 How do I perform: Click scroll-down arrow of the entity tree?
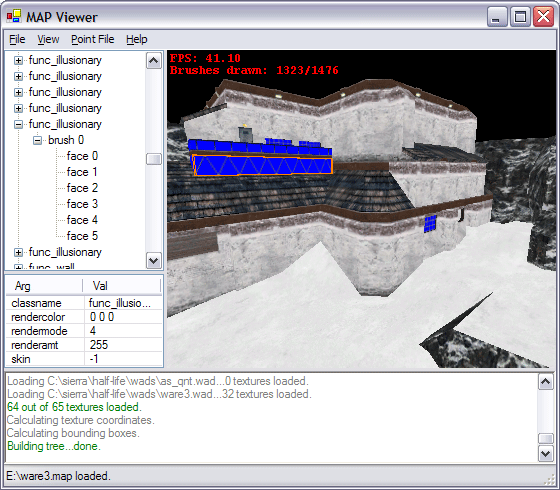pos(154,260)
